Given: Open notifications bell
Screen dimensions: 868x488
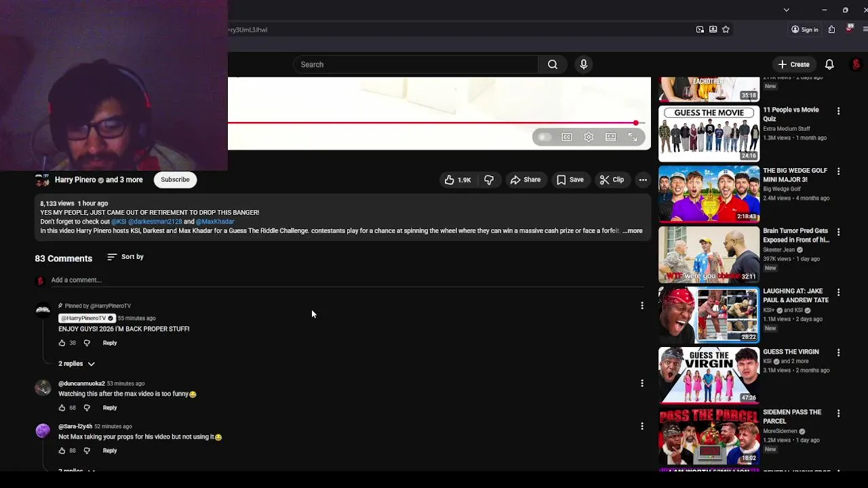Looking at the screenshot, I should click(x=829, y=64).
